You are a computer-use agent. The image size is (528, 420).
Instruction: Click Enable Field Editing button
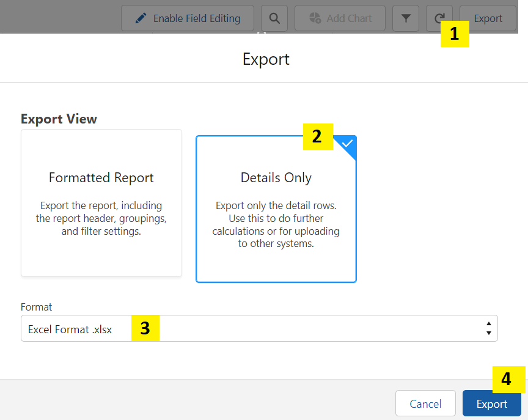(x=188, y=18)
